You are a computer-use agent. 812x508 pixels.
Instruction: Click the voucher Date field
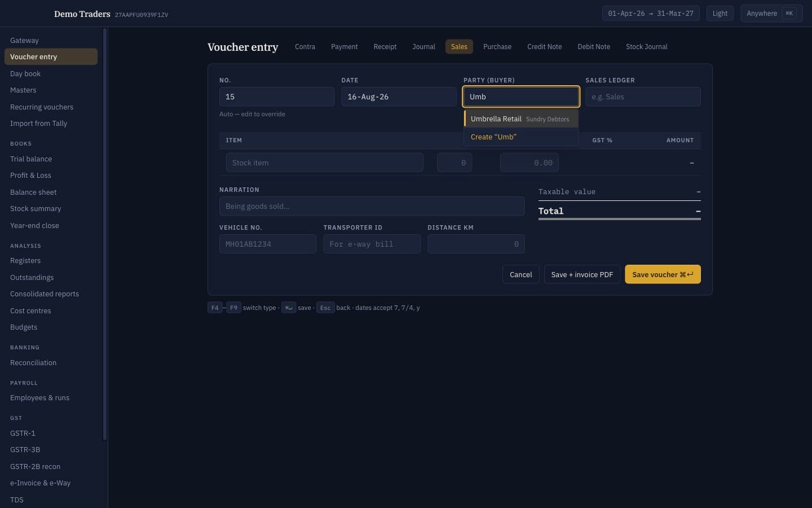tap(399, 97)
